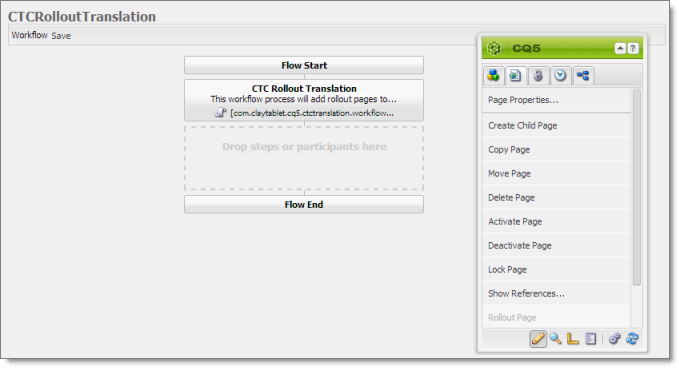Click the CQ5 cube logo icon
Screen dimensions: 679x368
494,48
